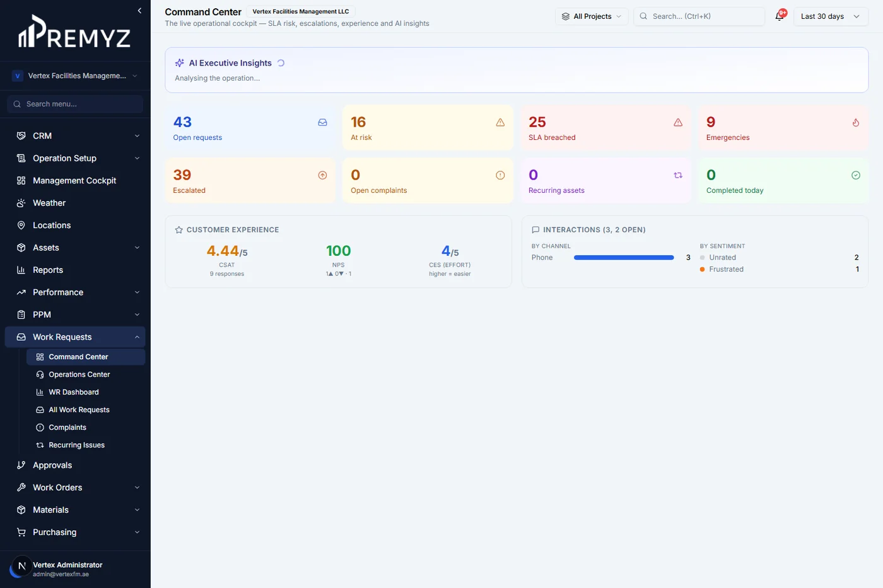Expand the Materials chevron
The height and width of the screenshot is (588, 883).
pos(137,510)
